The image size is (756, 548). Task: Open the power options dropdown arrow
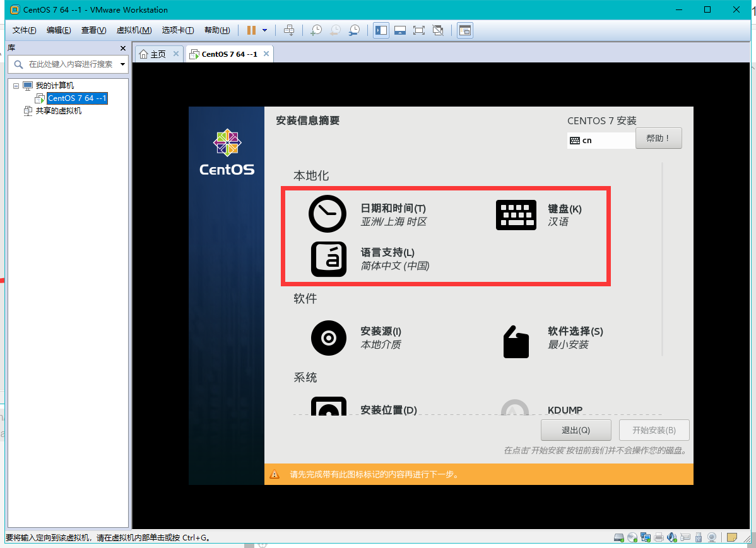coord(264,30)
